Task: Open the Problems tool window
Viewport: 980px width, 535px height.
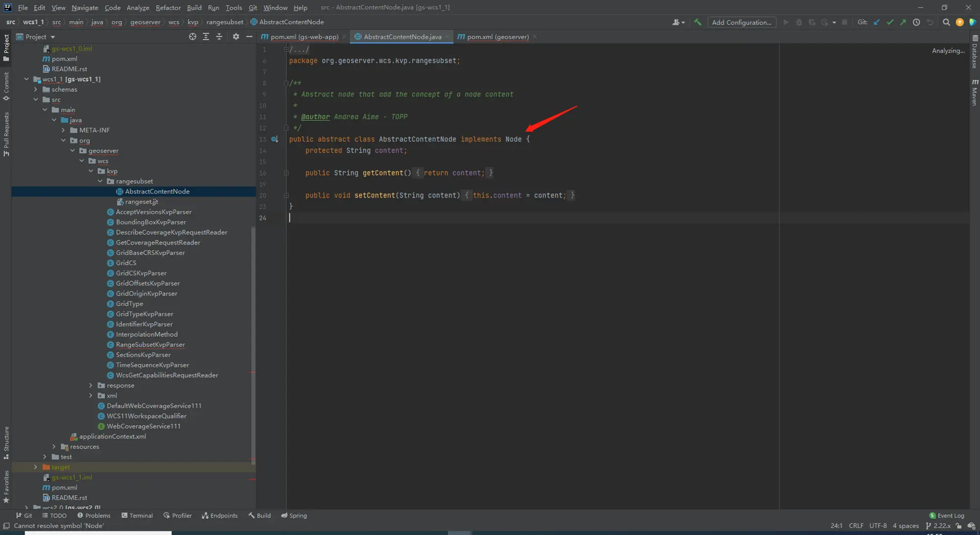Action: [x=94, y=515]
